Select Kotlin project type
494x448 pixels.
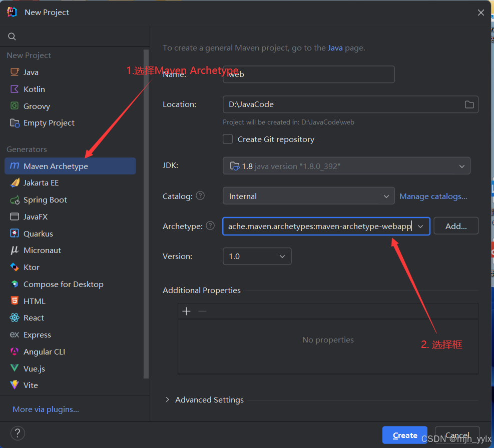(x=70, y=89)
